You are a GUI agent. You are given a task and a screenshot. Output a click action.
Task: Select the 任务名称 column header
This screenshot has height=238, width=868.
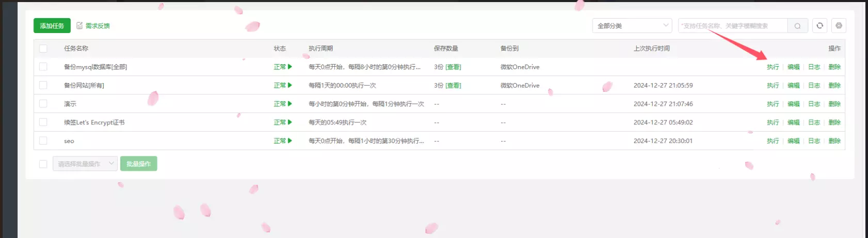(76, 49)
